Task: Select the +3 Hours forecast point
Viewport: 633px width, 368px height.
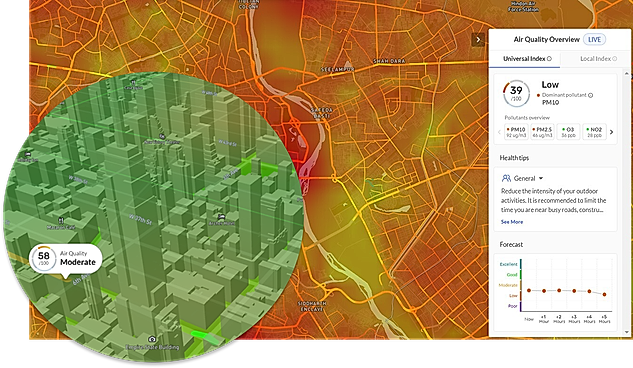Action: [x=574, y=291]
